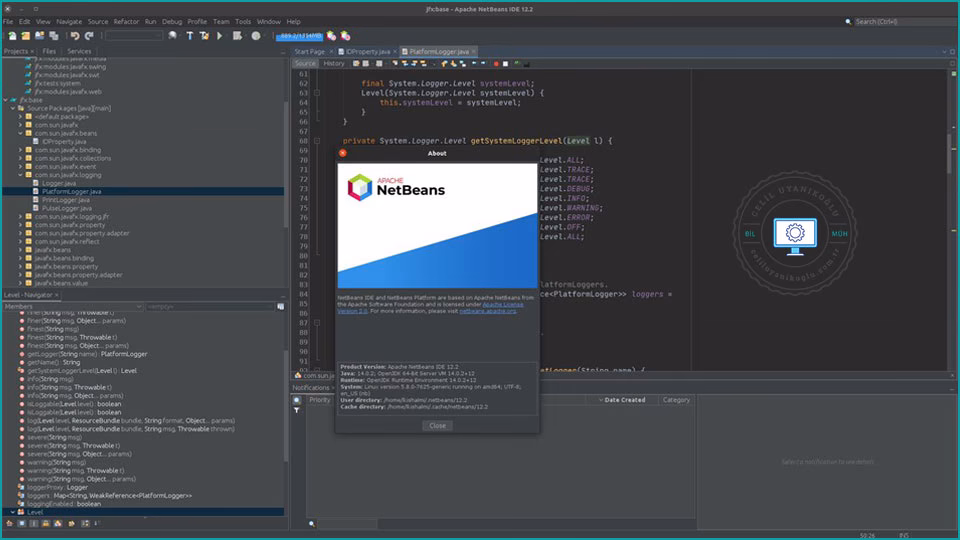960x540 pixels.
Task: Collapse com.sun.javafx.beans package
Action: (x=20, y=133)
